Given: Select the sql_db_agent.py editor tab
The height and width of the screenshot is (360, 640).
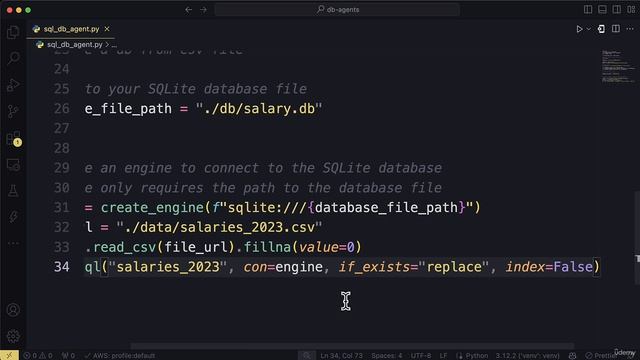Looking at the screenshot, I should click(71, 29).
